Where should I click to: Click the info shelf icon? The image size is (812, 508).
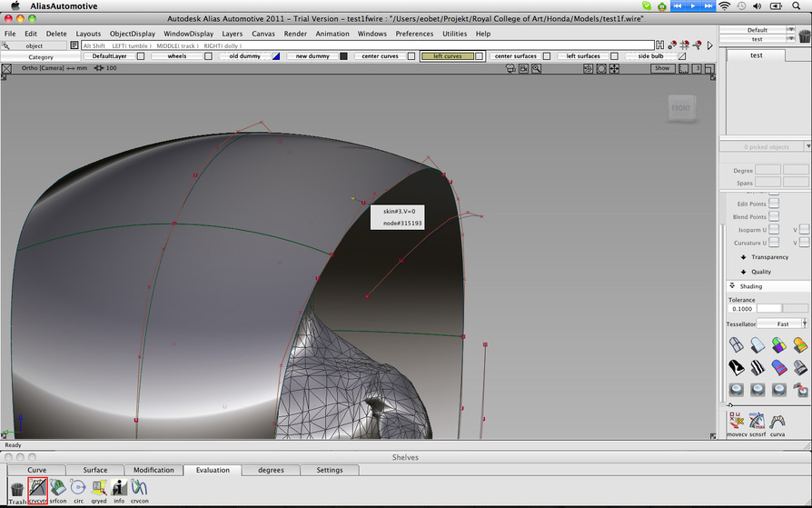click(119, 489)
